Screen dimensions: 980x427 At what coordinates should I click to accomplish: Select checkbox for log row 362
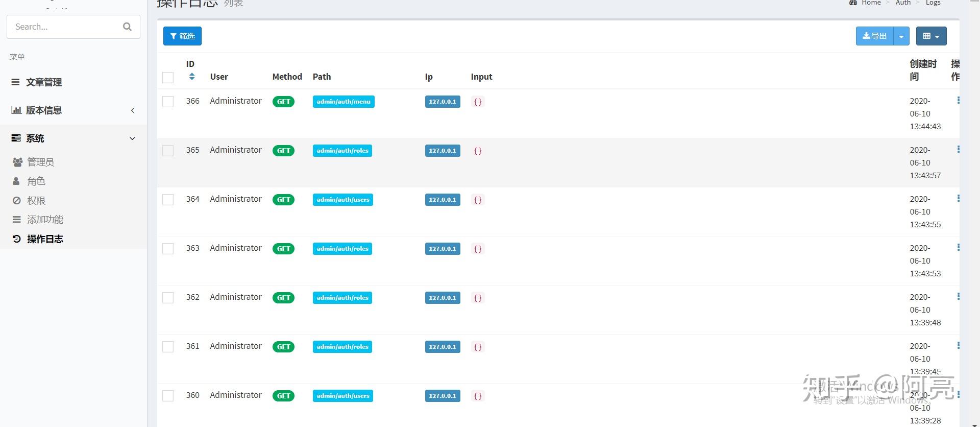point(168,298)
